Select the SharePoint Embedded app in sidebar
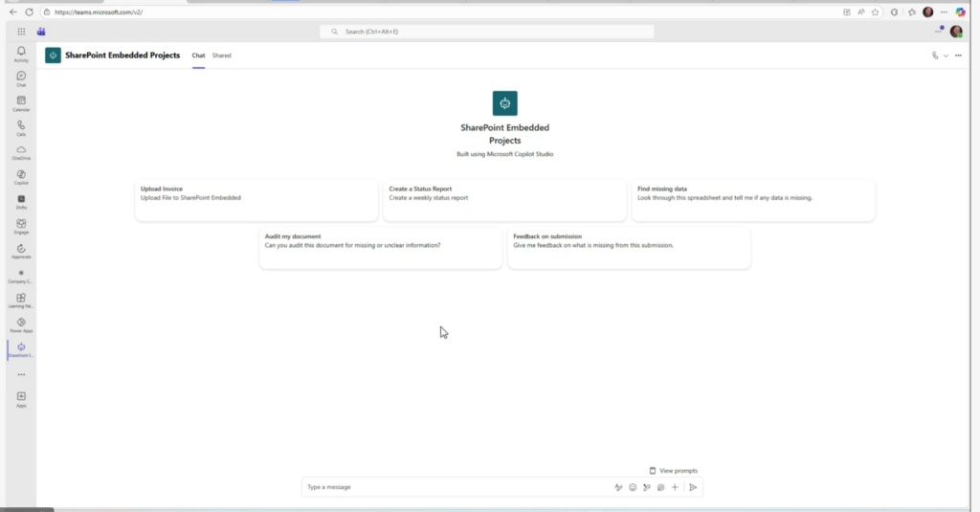980x512 pixels. tap(21, 350)
